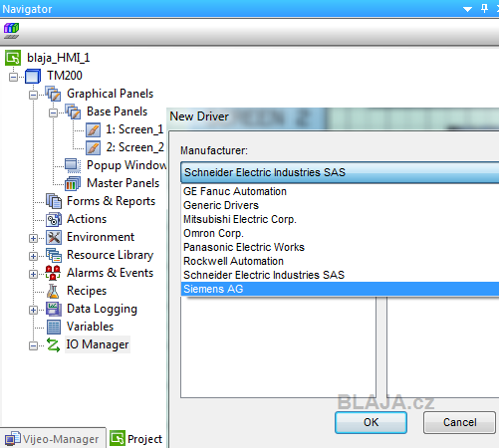499x448 pixels.
Task: Choose GE Fanuc Automation manufacturer
Action: pyautogui.click(x=340, y=191)
